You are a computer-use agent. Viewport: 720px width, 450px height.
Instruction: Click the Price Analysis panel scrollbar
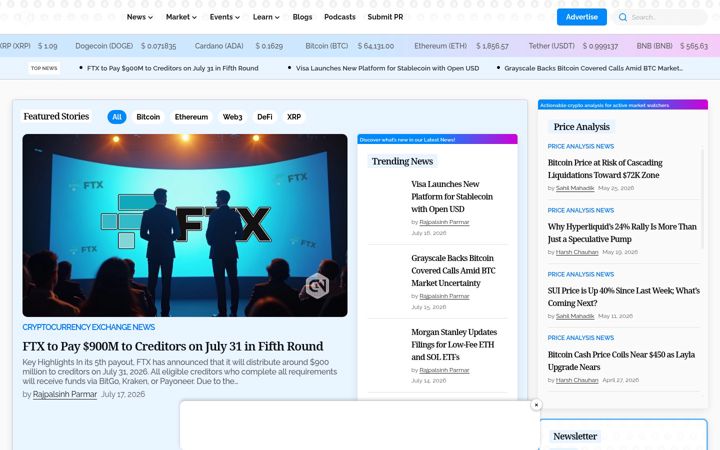pos(702,199)
